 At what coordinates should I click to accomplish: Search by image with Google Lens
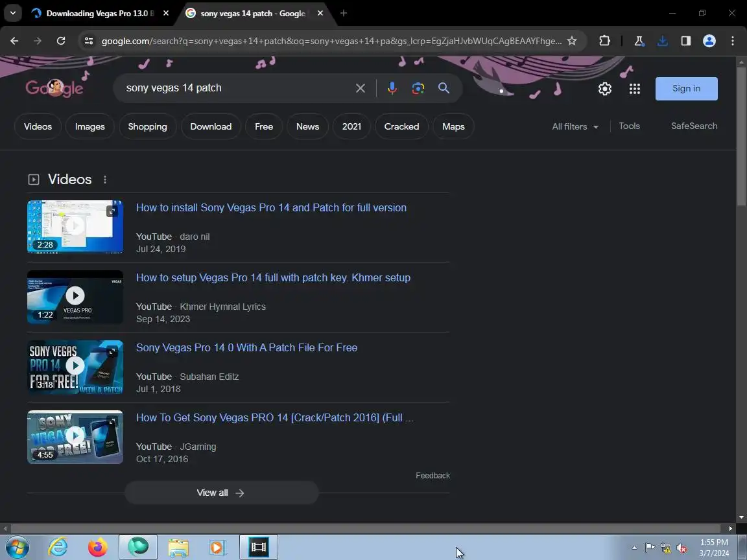[x=418, y=88]
